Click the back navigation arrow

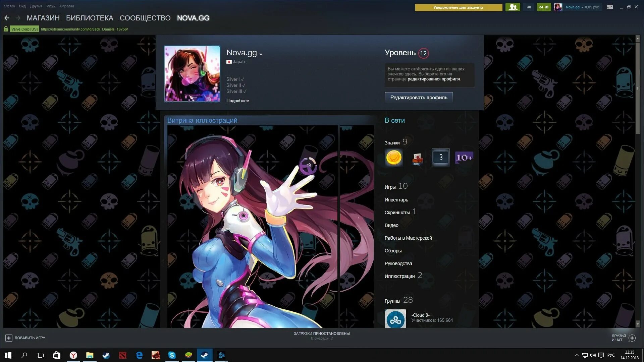(x=7, y=18)
